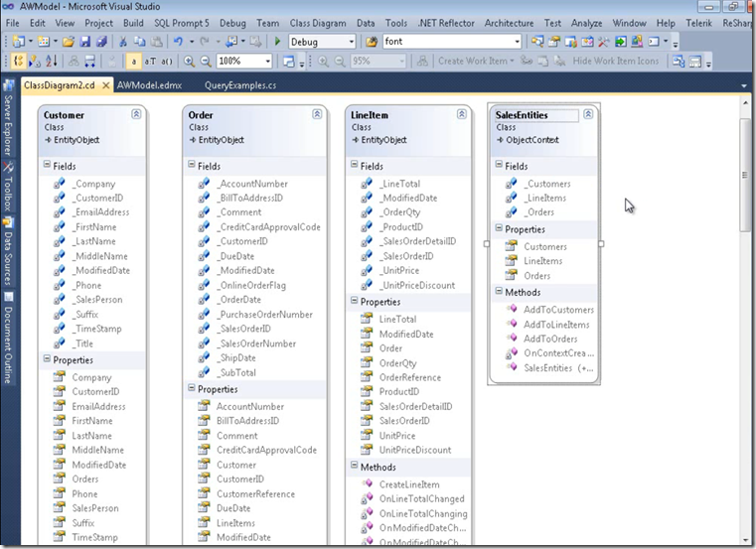Collapse the Order class shape chevron

tap(317, 114)
